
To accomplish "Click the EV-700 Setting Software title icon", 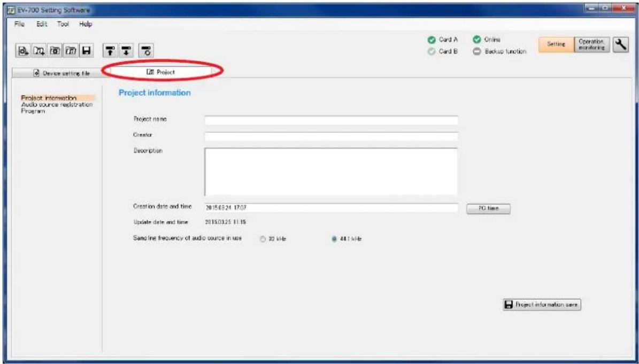I will tap(11, 10).
